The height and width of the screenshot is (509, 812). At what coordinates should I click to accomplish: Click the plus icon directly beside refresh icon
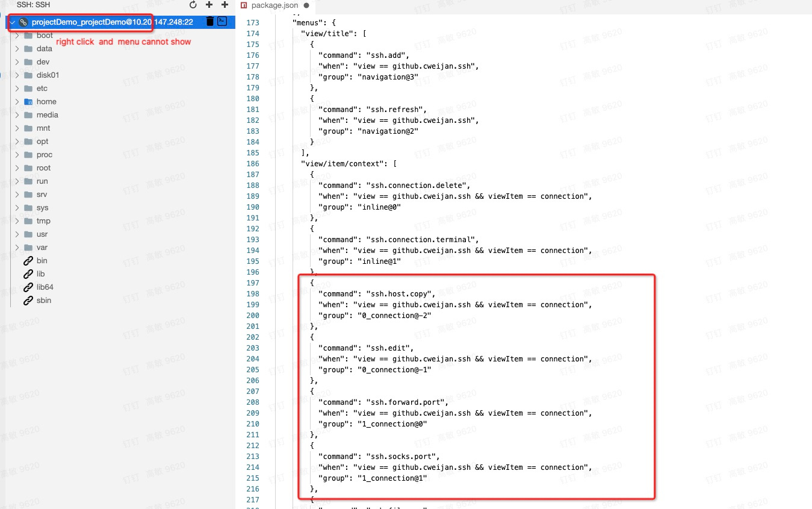209,5
